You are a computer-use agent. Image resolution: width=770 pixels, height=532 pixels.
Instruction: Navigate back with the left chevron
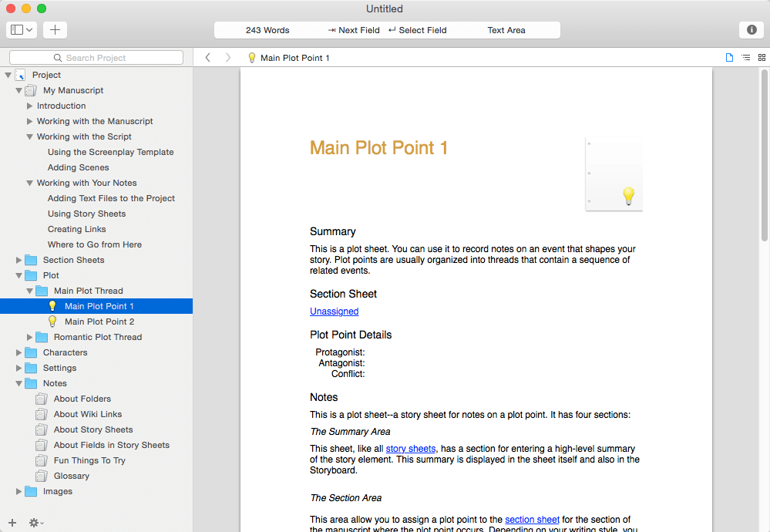[207, 58]
